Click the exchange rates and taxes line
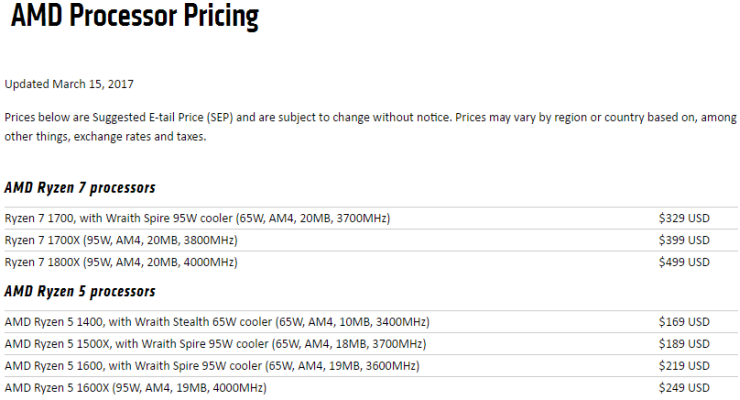The image size is (740, 400). [x=105, y=137]
